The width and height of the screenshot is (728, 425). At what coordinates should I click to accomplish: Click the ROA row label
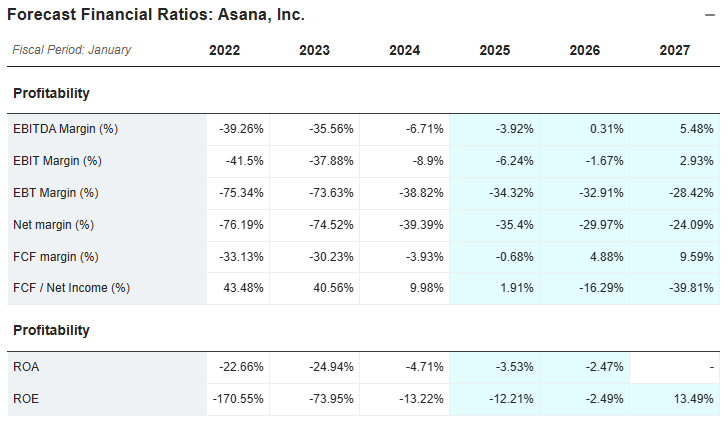[27, 367]
